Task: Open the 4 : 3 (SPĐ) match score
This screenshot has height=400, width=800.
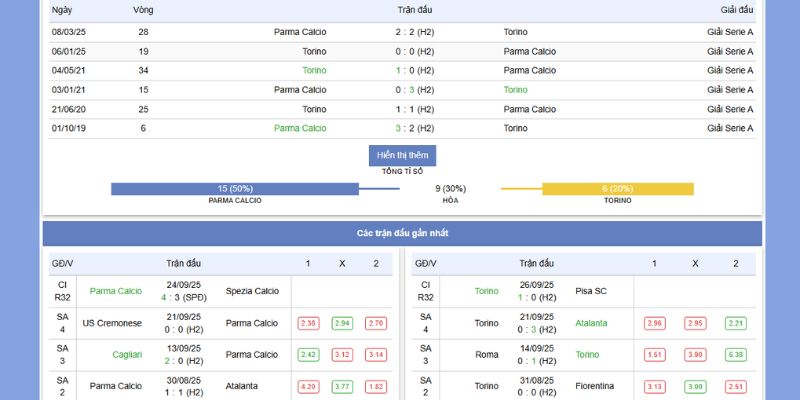Action: pos(184,298)
